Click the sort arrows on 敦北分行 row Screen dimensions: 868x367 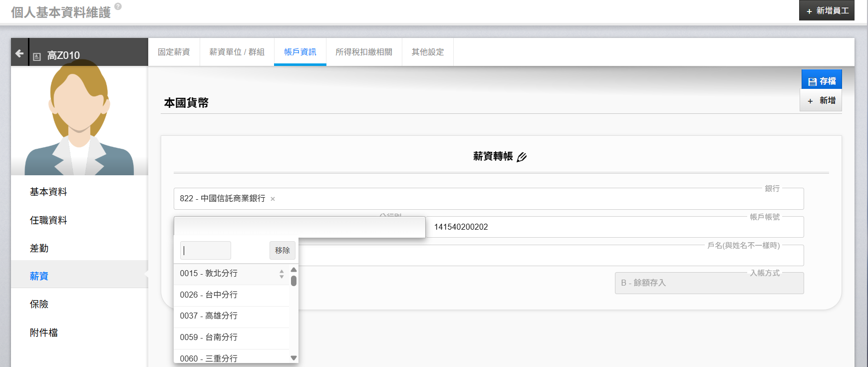pyautogui.click(x=282, y=274)
